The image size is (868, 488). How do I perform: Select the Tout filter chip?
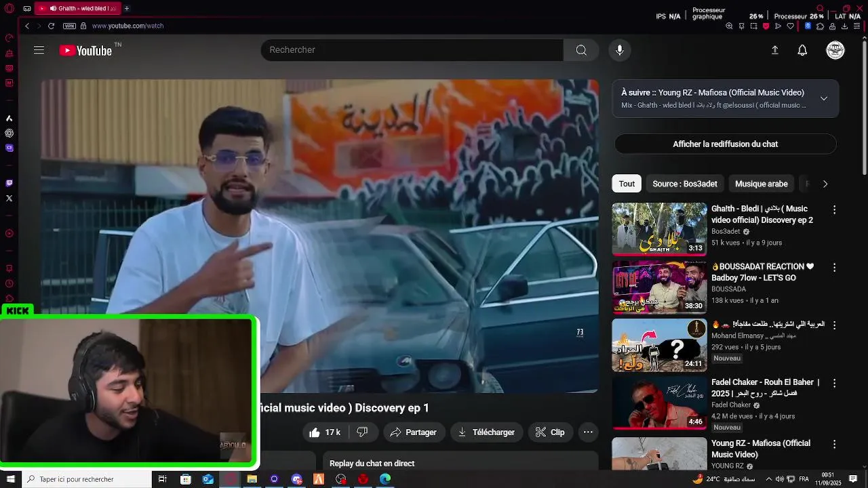tap(627, 184)
